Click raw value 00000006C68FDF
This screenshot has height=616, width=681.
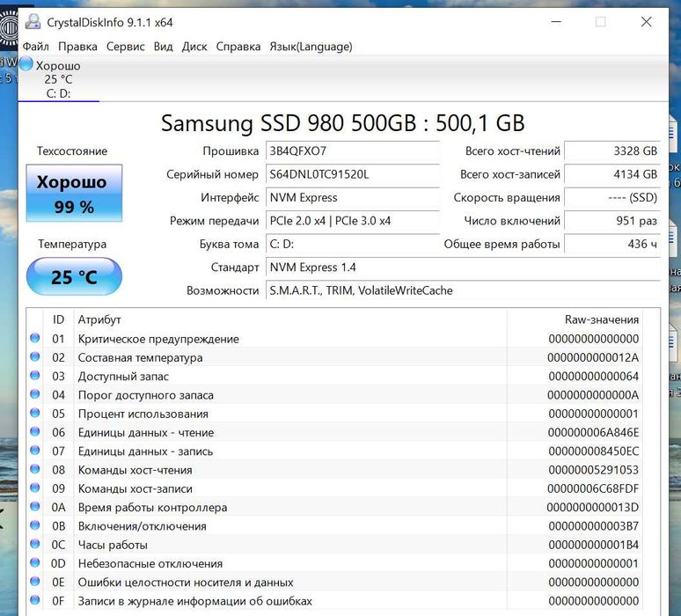[x=593, y=488]
